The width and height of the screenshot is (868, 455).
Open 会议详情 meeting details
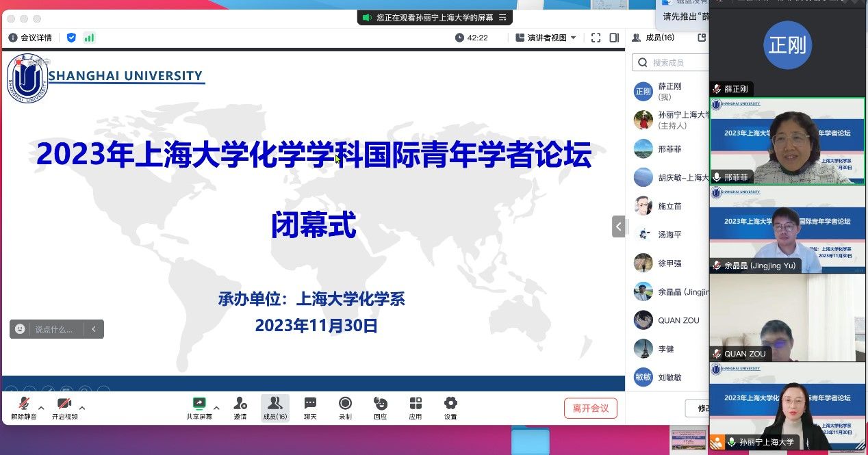[x=30, y=38]
